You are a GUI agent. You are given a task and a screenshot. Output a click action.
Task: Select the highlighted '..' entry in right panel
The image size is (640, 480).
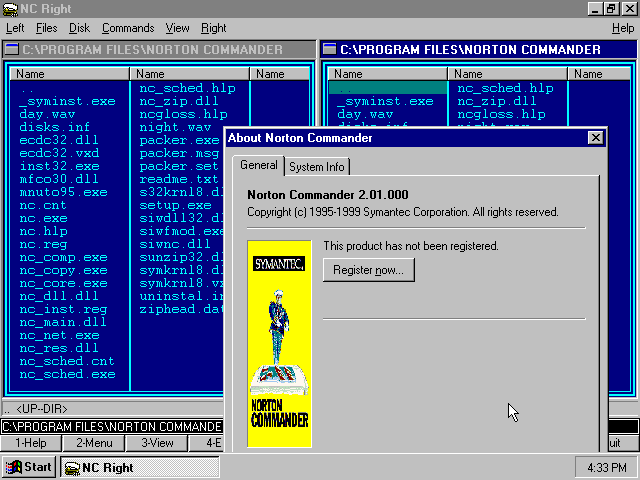(388, 88)
